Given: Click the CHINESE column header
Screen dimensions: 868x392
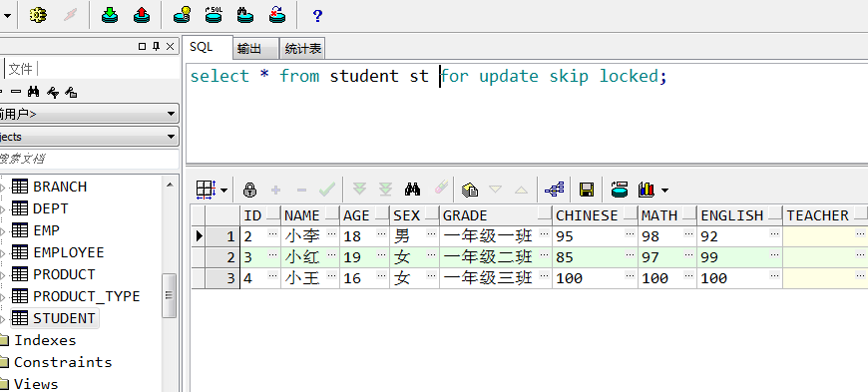Looking at the screenshot, I should click(x=595, y=214).
